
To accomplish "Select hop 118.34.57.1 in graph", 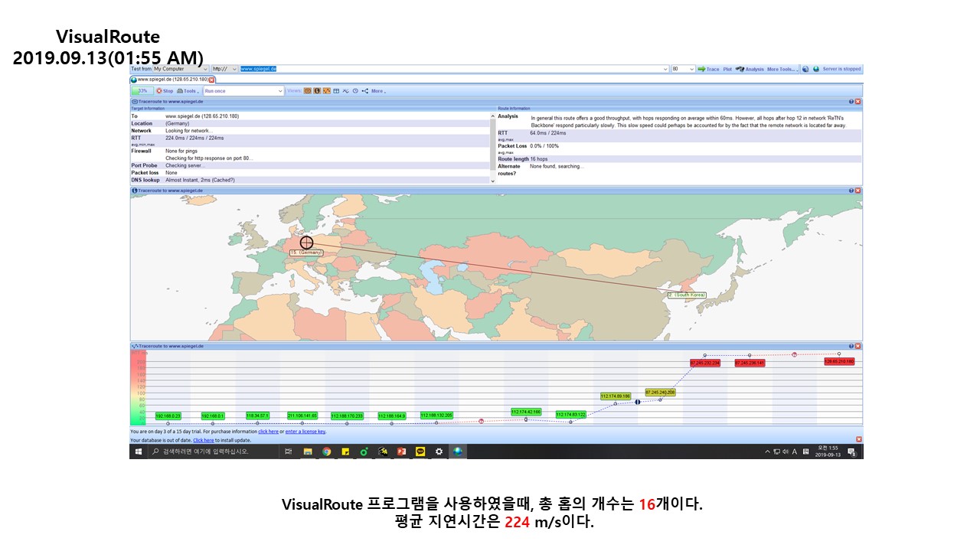I will click(257, 415).
